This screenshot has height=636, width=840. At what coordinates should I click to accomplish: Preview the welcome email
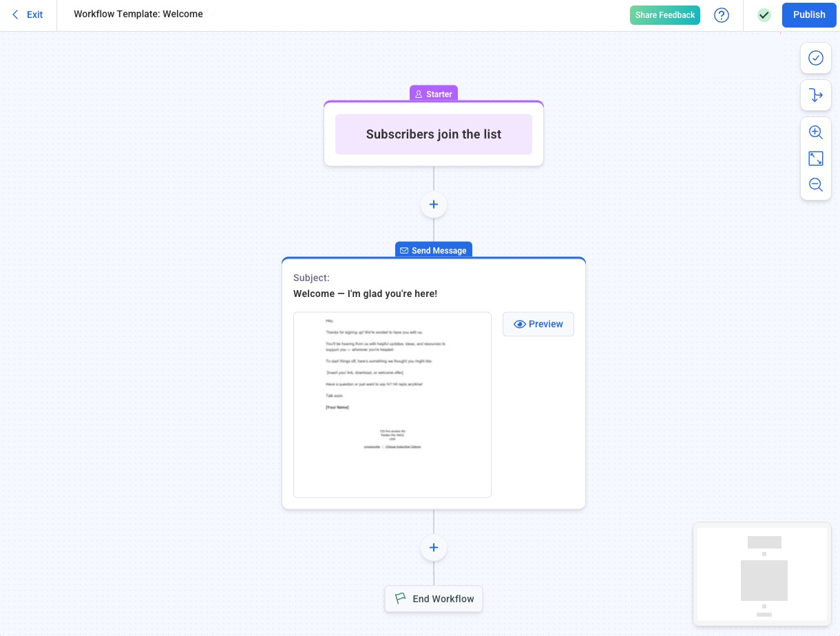point(538,324)
